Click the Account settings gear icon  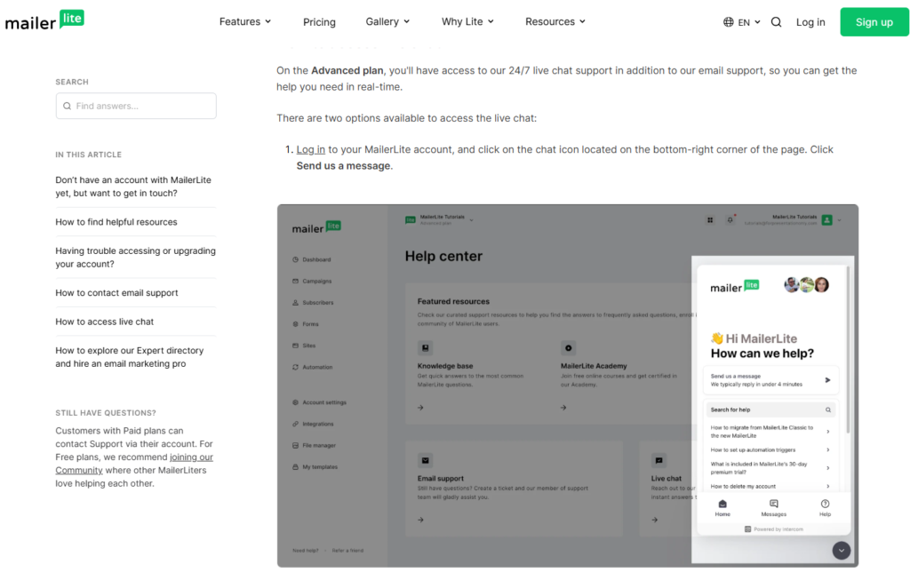[x=295, y=402]
